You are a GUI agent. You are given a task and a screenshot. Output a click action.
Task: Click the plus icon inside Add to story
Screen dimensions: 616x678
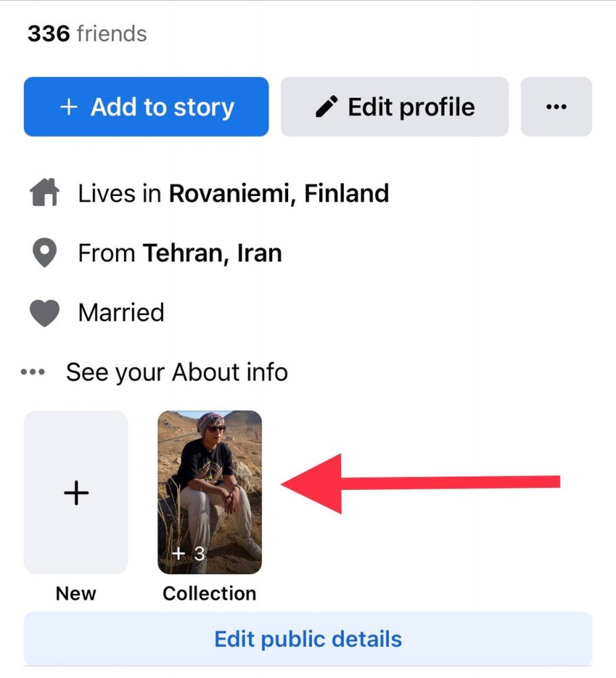(68, 107)
